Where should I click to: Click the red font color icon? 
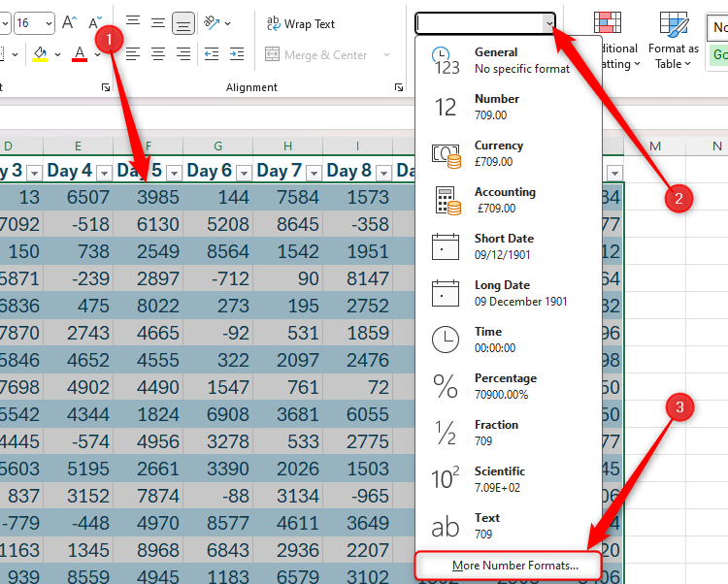(x=80, y=54)
